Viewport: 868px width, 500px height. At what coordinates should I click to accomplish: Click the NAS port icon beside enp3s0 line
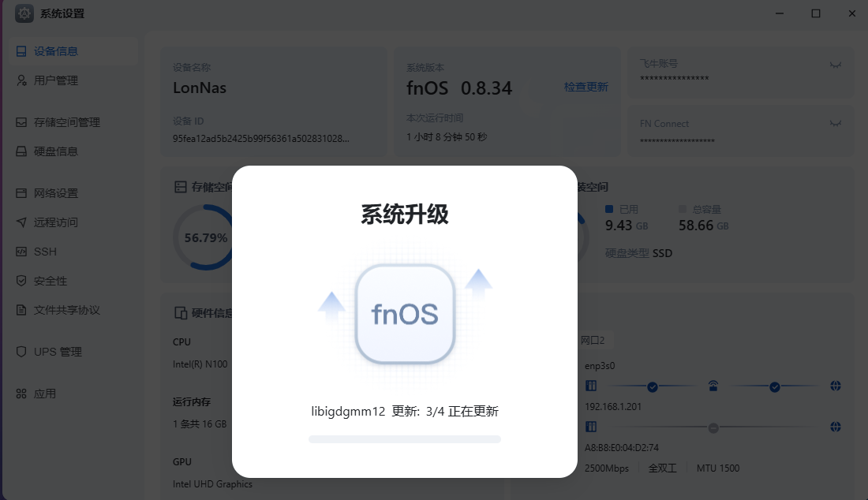(591, 386)
